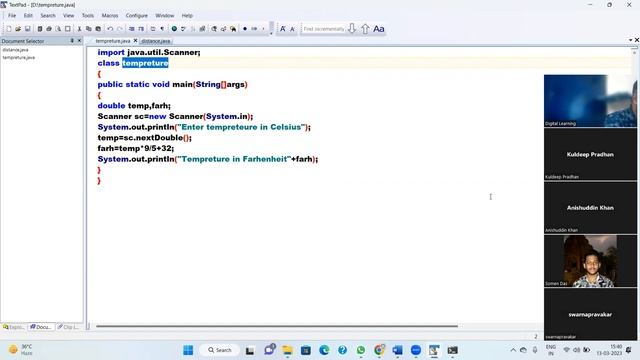Toggle word wrap in toolbar

click(153, 29)
